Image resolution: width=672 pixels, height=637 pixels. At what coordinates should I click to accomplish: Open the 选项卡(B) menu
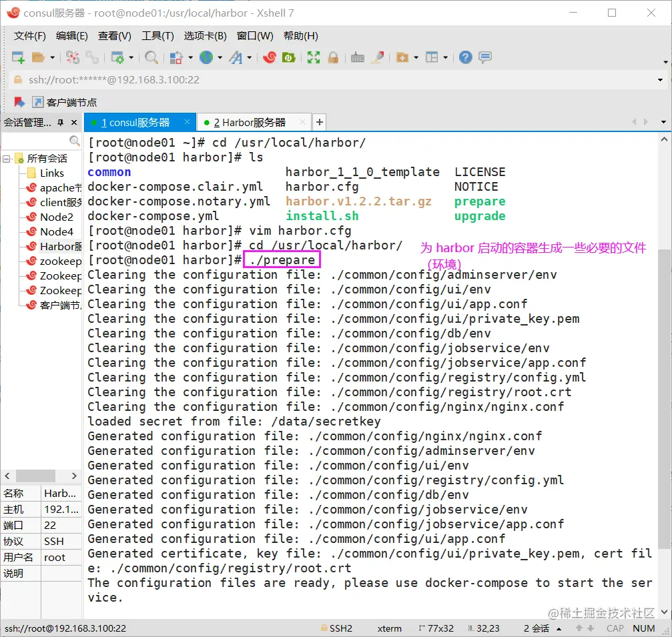(x=205, y=35)
